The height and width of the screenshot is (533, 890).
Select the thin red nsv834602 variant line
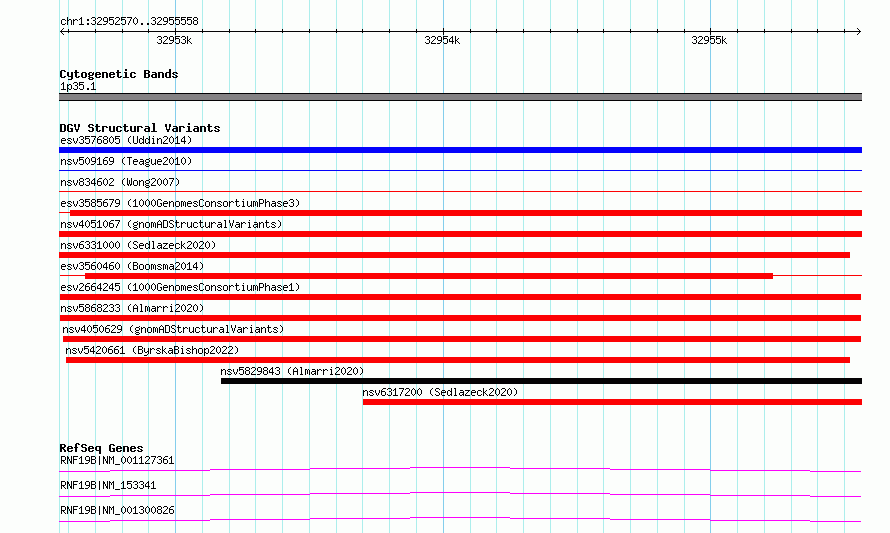tap(460, 191)
